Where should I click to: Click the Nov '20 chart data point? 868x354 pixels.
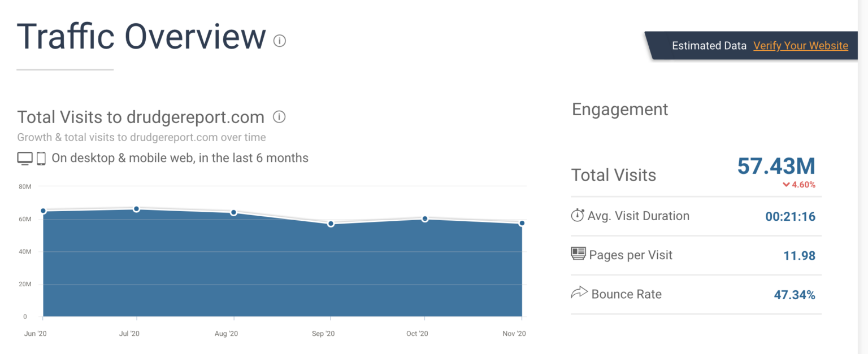[x=522, y=224]
